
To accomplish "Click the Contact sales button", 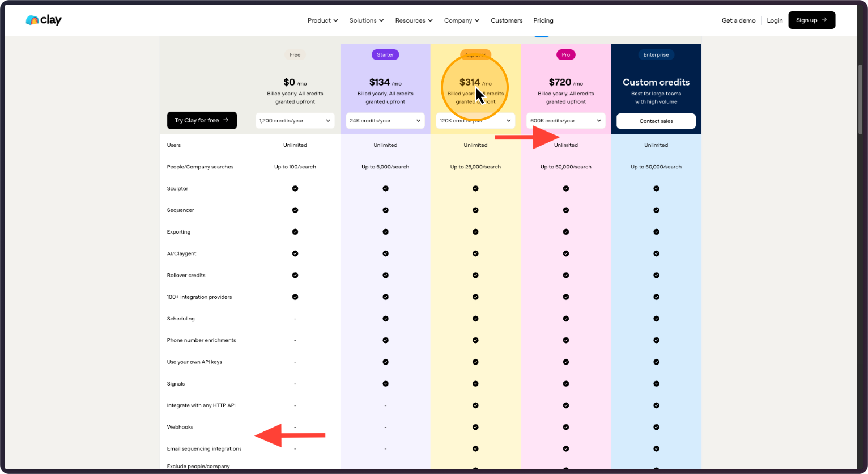I will (656, 121).
